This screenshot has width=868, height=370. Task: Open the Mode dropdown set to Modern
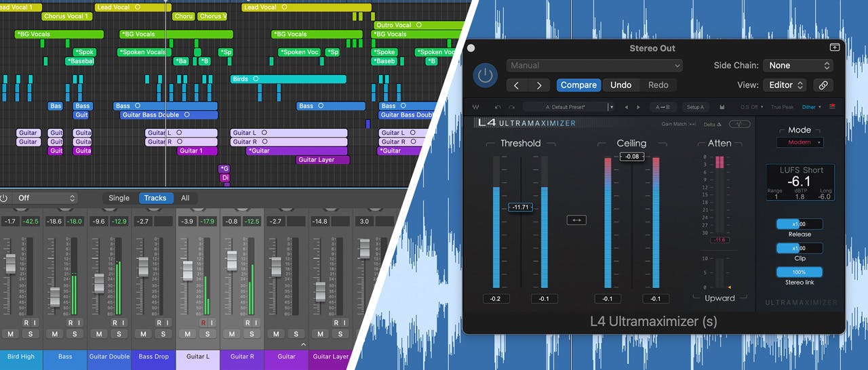(800, 142)
